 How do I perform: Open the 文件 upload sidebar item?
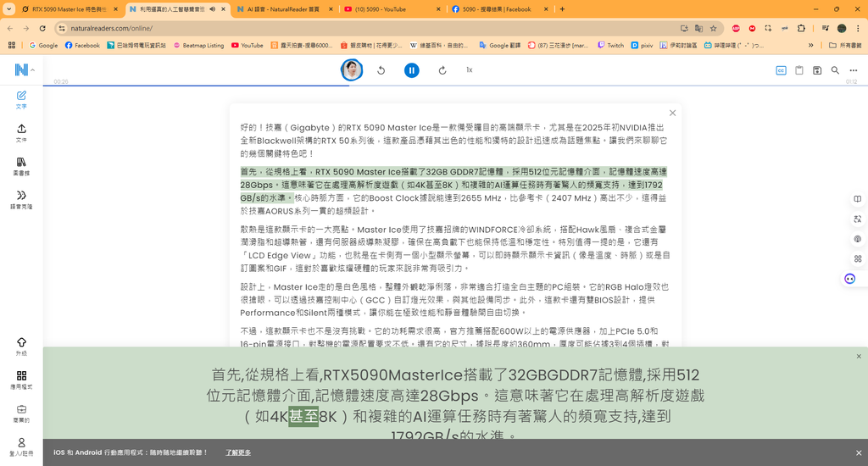(21, 133)
